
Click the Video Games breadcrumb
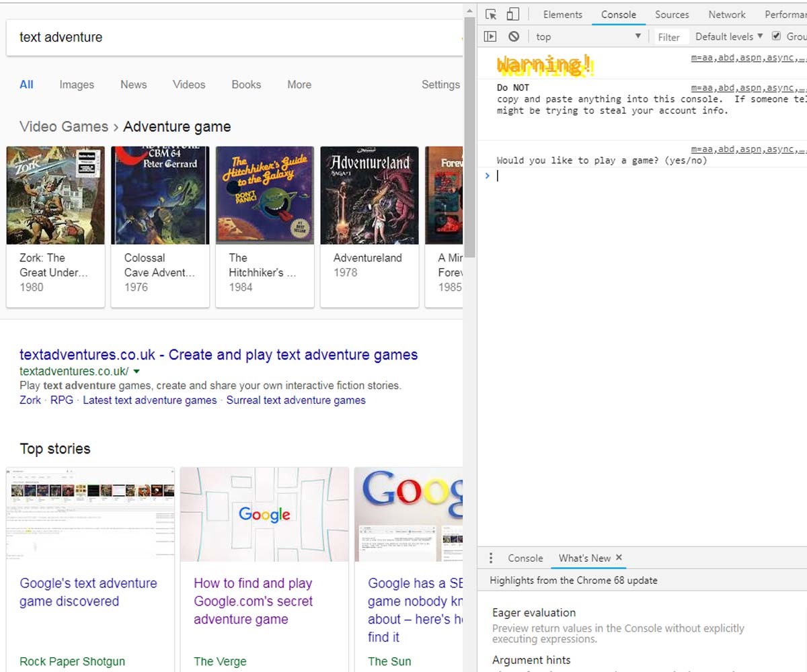pyautogui.click(x=64, y=126)
